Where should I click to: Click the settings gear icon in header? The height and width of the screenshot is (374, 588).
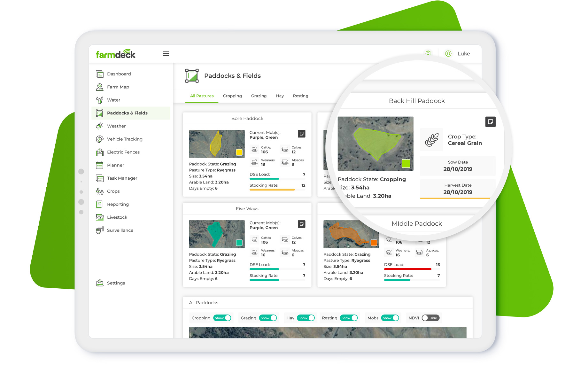tap(428, 53)
